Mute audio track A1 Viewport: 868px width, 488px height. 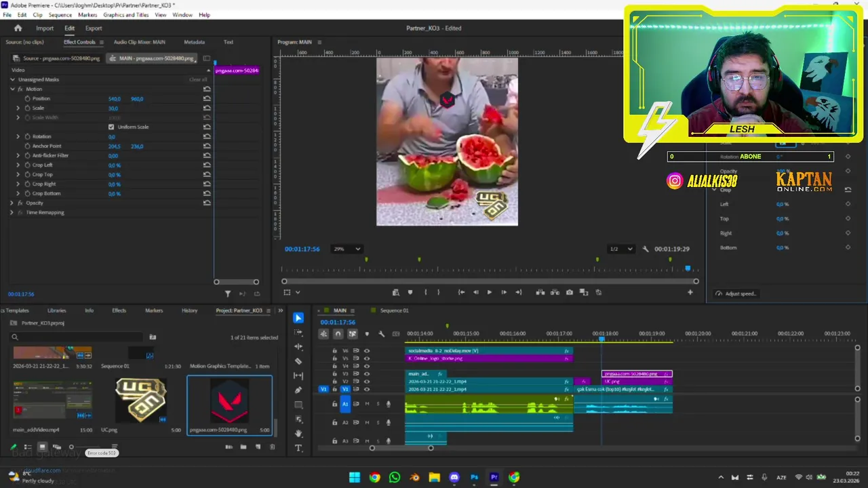click(x=368, y=404)
